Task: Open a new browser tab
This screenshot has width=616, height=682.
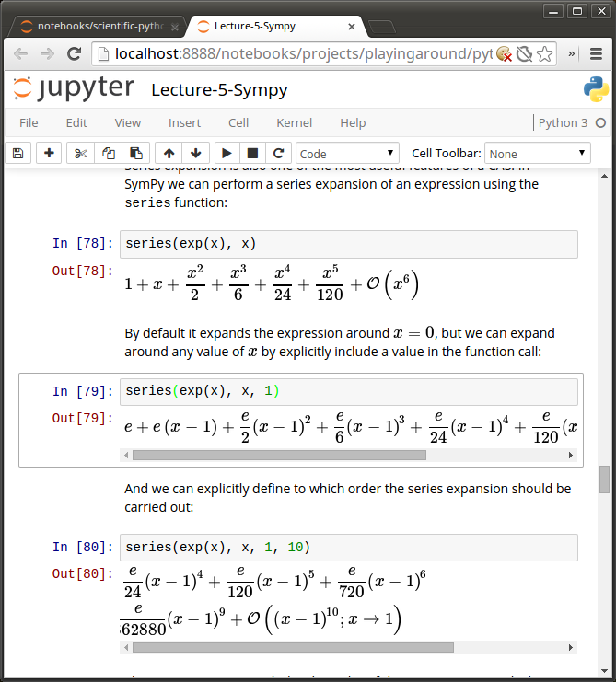Action: (x=381, y=27)
